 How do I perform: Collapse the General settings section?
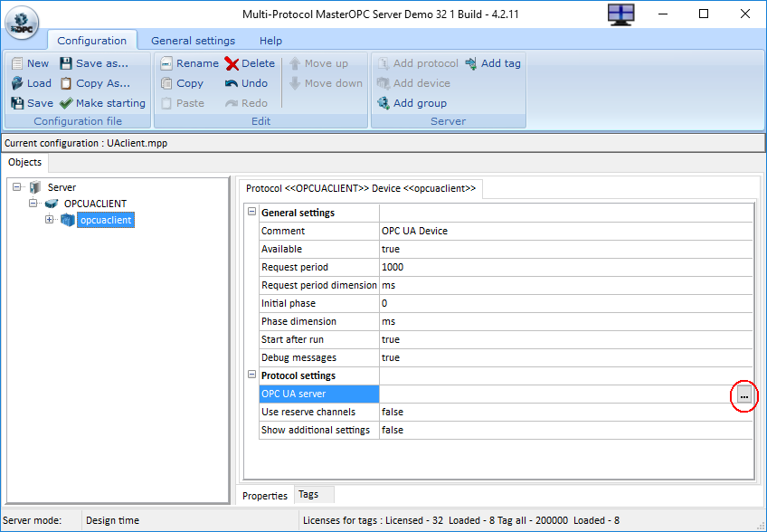(x=252, y=212)
